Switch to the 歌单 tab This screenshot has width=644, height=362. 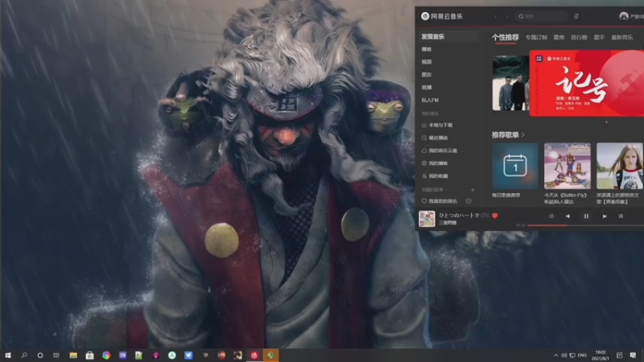pyautogui.click(x=559, y=37)
